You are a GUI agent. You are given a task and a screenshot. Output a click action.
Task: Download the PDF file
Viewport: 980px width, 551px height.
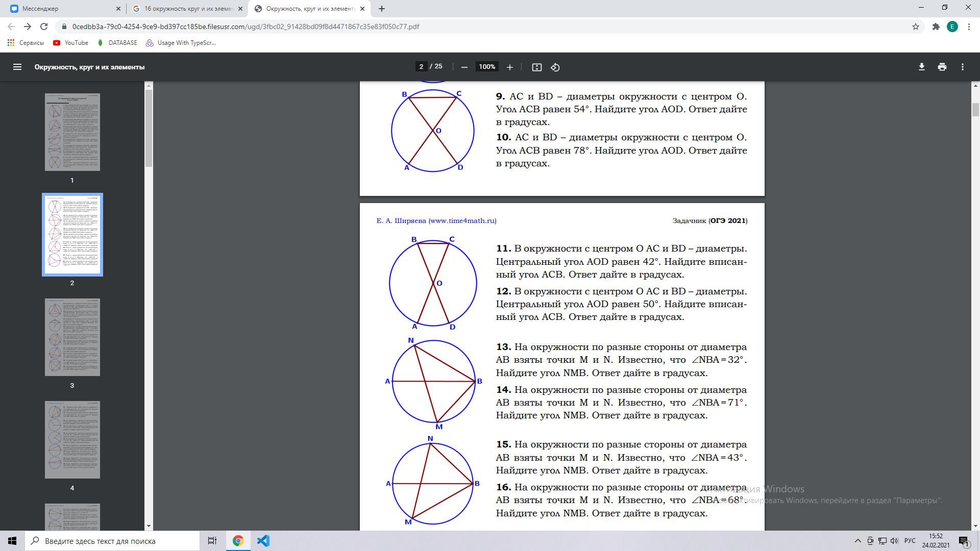pos(921,67)
